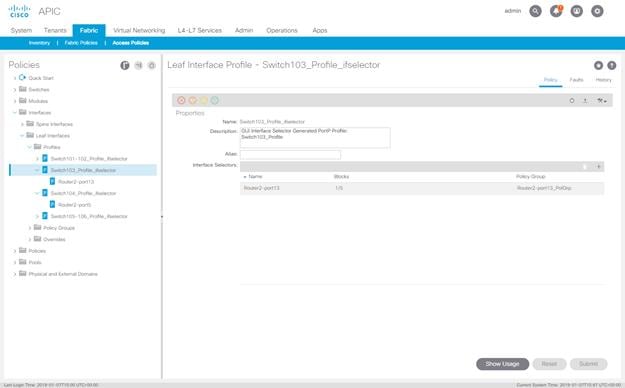The image size is (625, 388).
Task: Expand the Spine Interfaces folder
Action: click(x=22, y=124)
